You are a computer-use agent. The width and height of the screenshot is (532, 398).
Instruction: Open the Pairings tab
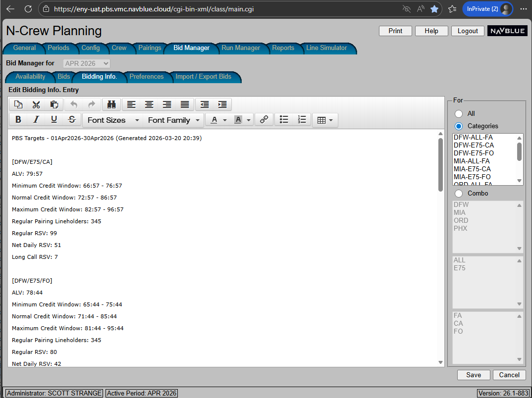click(x=150, y=48)
